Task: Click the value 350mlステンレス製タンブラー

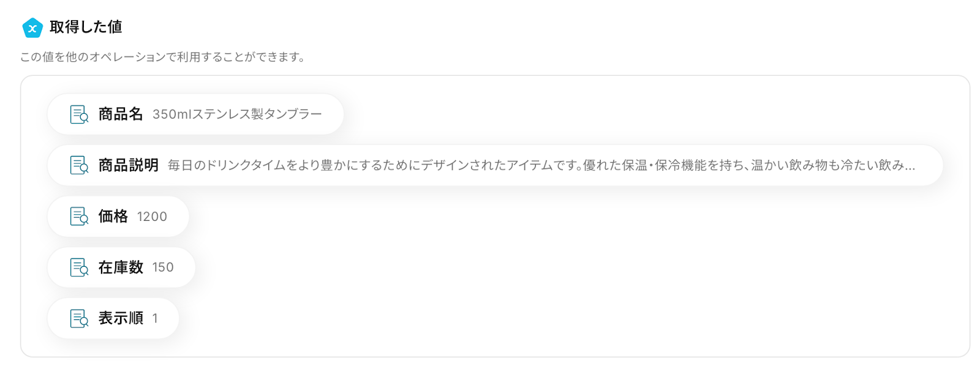Action: (x=237, y=114)
